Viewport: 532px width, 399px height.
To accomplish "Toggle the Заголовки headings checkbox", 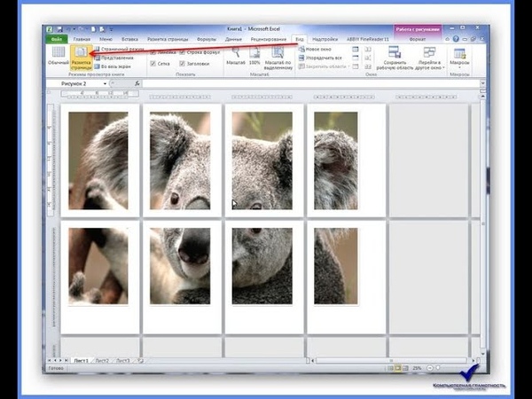I will coord(182,64).
